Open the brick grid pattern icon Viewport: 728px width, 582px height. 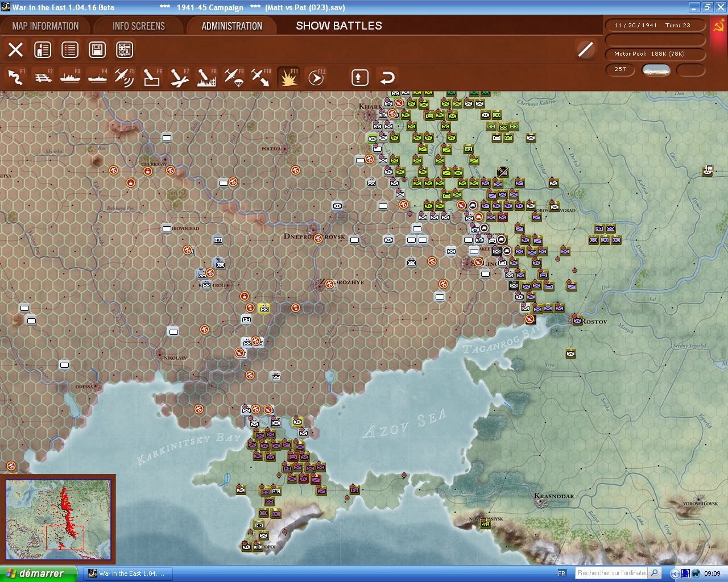[125, 49]
